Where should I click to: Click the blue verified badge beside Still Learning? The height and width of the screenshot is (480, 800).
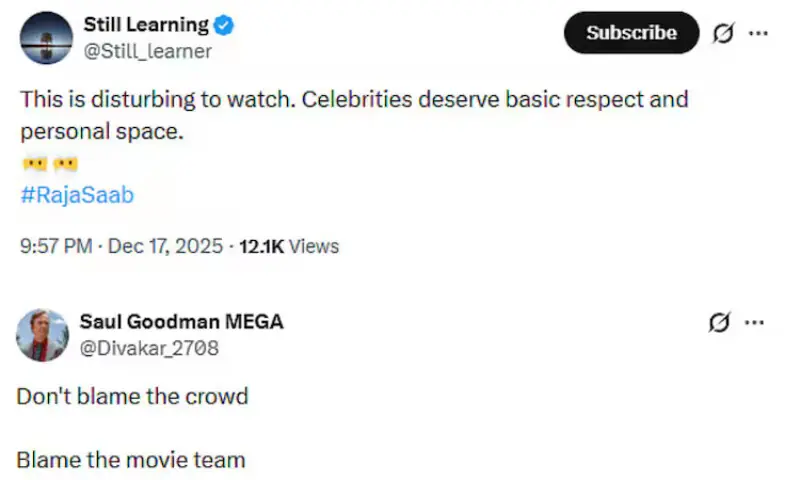(225, 25)
